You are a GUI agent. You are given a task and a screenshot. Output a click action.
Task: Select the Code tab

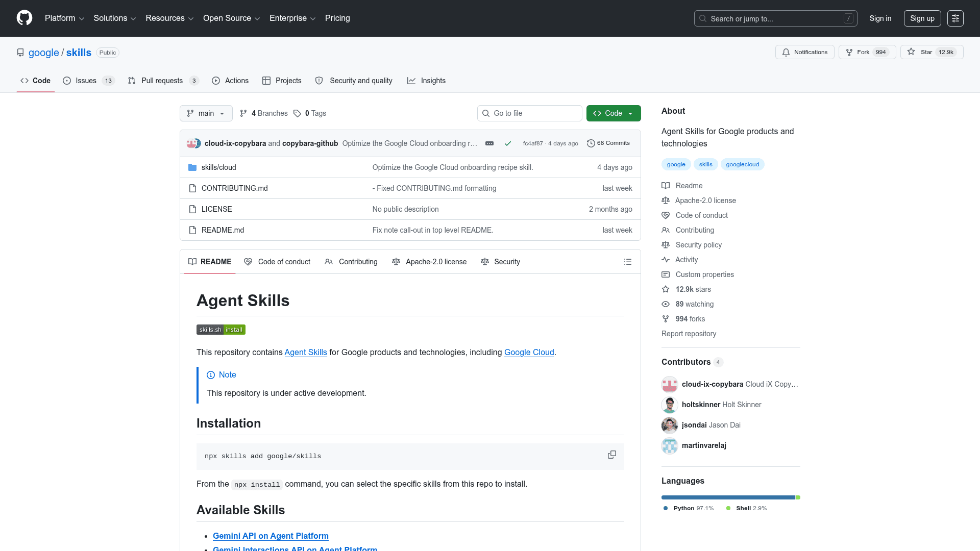tap(36, 81)
